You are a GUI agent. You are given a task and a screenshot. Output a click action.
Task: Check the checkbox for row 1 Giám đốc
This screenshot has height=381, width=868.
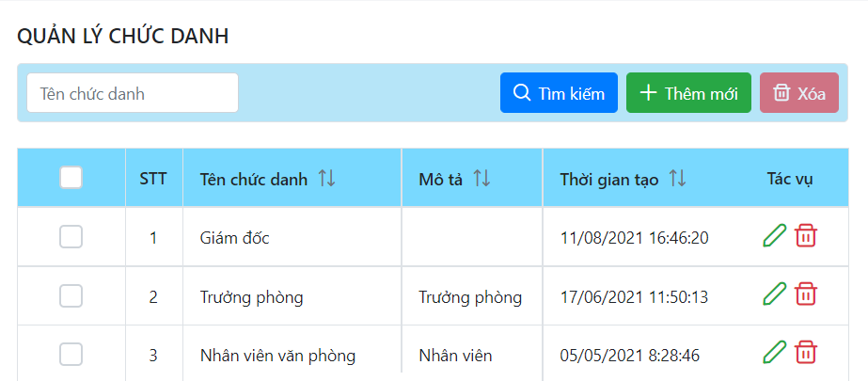click(x=71, y=237)
